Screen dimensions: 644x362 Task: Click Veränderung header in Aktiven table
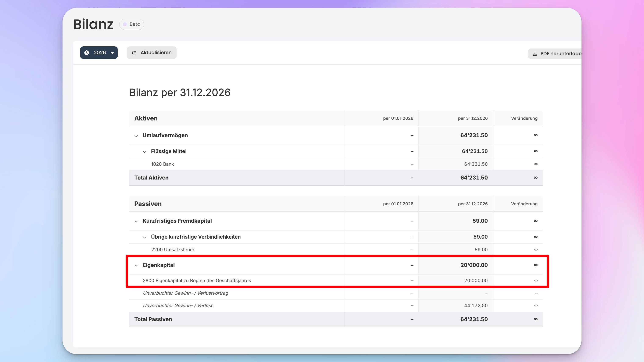[x=524, y=118]
